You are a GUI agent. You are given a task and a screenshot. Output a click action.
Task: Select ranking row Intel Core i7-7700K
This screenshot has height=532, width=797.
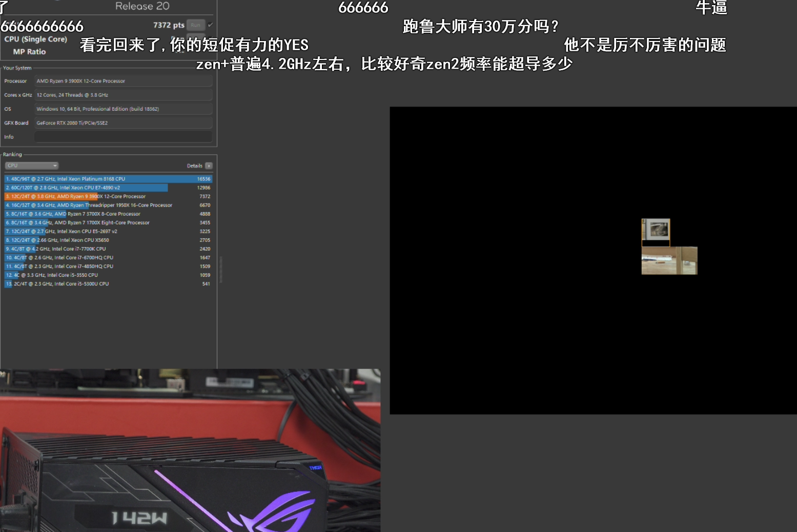108,249
